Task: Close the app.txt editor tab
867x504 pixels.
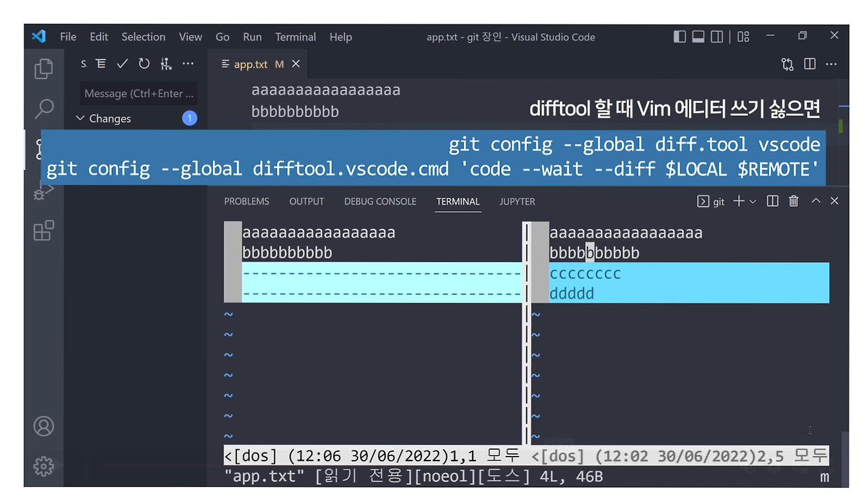Action: pos(295,64)
